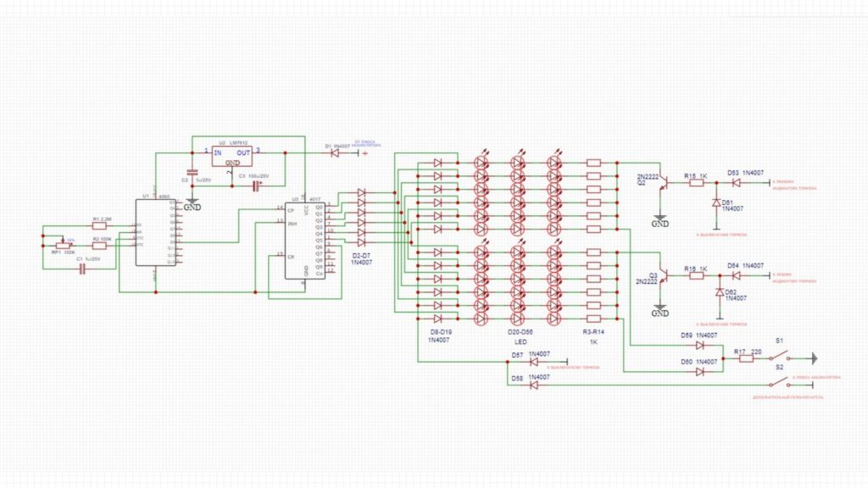Click the "IN" pin label on LM7812
Screen dimensions: 868x488
coord(218,152)
